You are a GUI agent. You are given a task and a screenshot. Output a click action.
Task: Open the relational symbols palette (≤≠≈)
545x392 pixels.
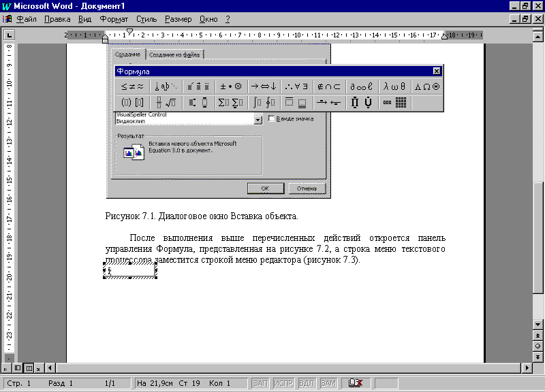click(x=132, y=86)
